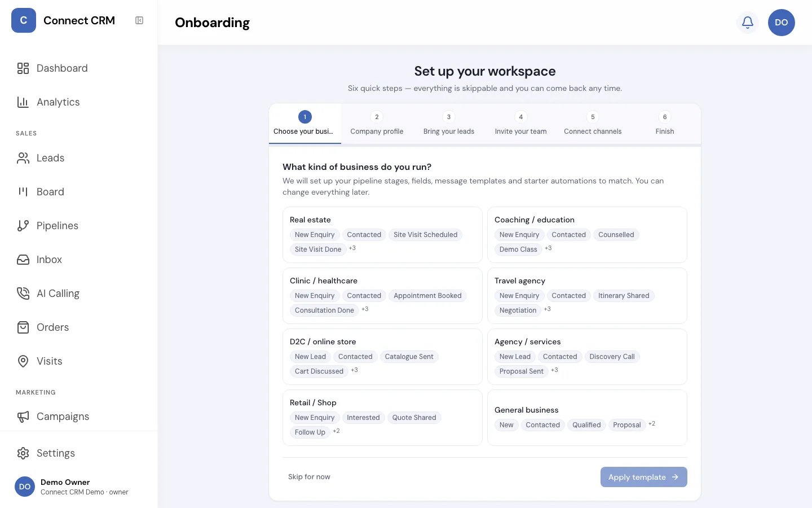Open the Analytics chart icon
812x508 pixels.
(x=23, y=102)
